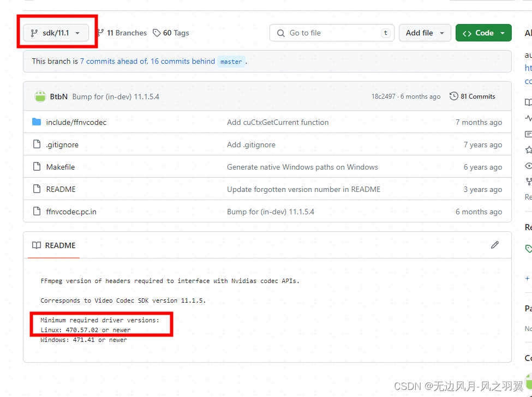532x397 pixels.
Task: Click the master branch label
Action: pyautogui.click(x=231, y=62)
